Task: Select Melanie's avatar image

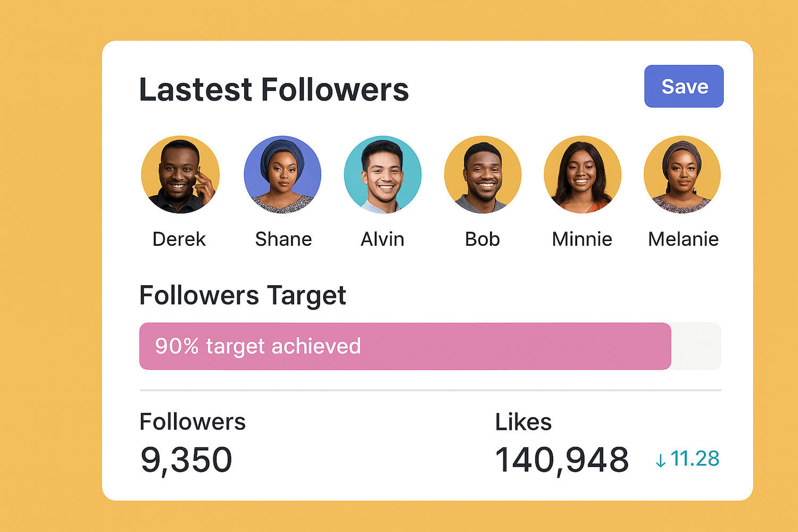Action: [x=682, y=174]
